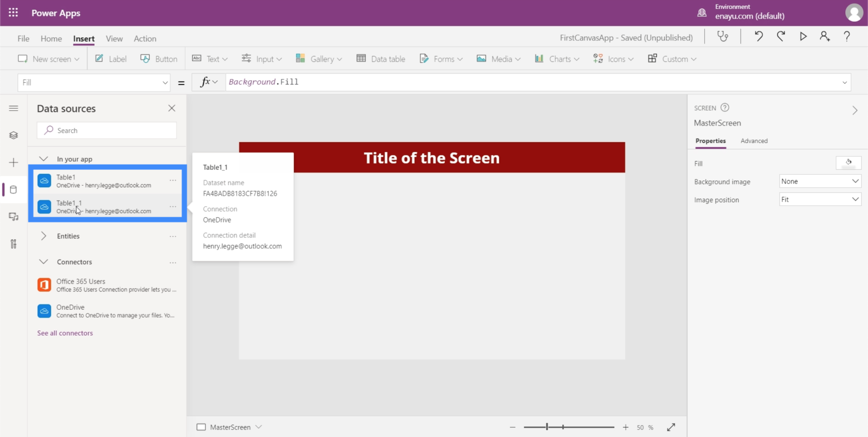Image resolution: width=868 pixels, height=437 pixels.
Task: Select the Properties tab
Action: [x=710, y=141]
